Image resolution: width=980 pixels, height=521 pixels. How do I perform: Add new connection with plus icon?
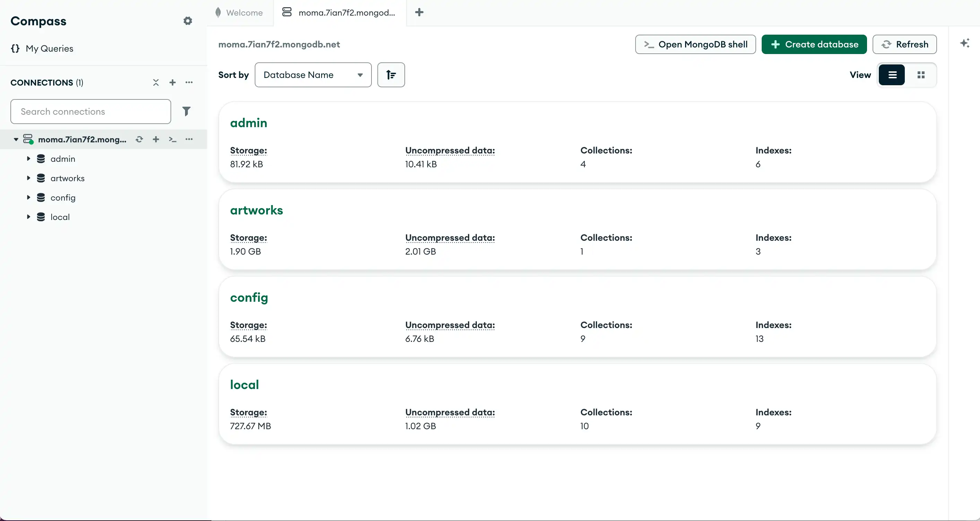(172, 82)
